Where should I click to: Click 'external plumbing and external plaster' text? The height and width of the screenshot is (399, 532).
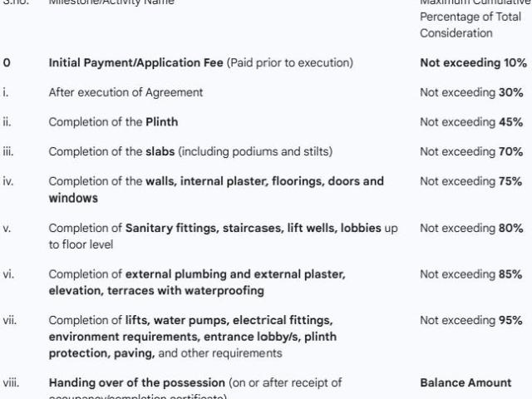click(235, 274)
